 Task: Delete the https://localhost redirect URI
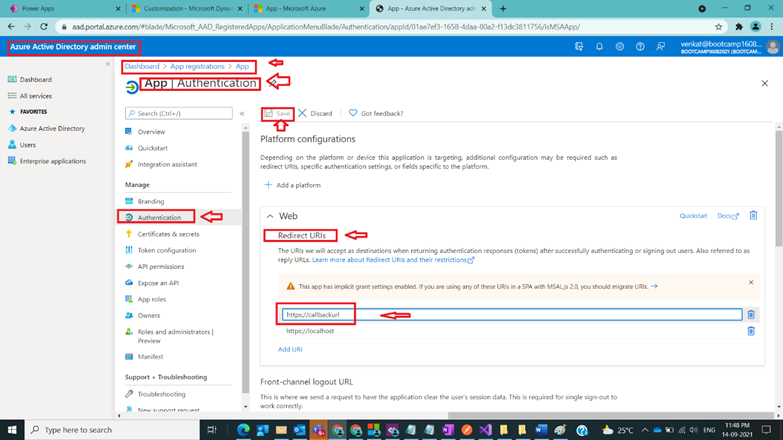pyautogui.click(x=751, y=331)
